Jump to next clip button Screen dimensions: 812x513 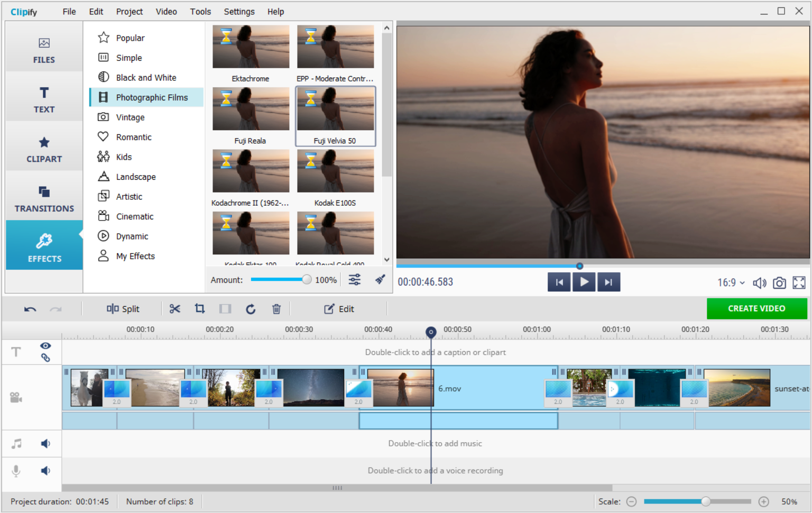608,282
